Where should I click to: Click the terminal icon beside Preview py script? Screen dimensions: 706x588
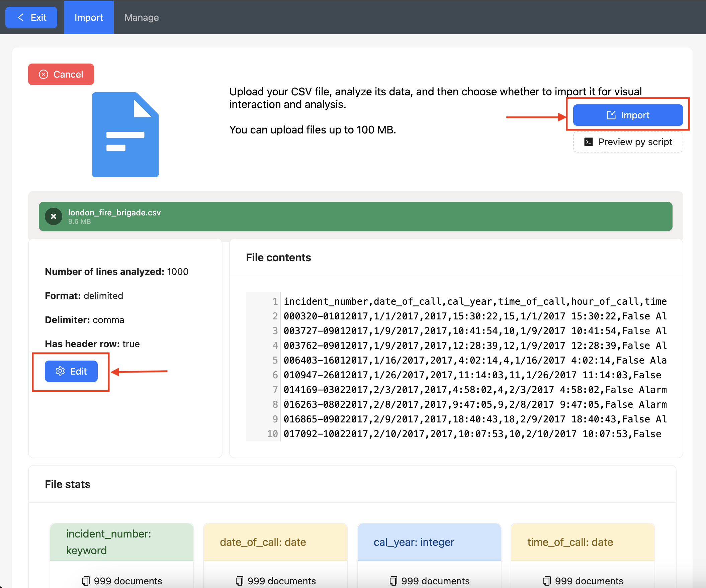[x=588, y=142]
